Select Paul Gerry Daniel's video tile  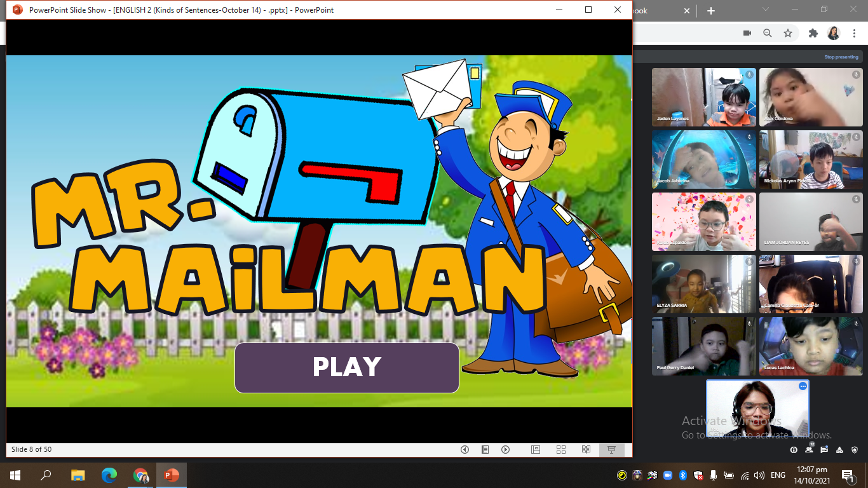[x=704, y=346]
